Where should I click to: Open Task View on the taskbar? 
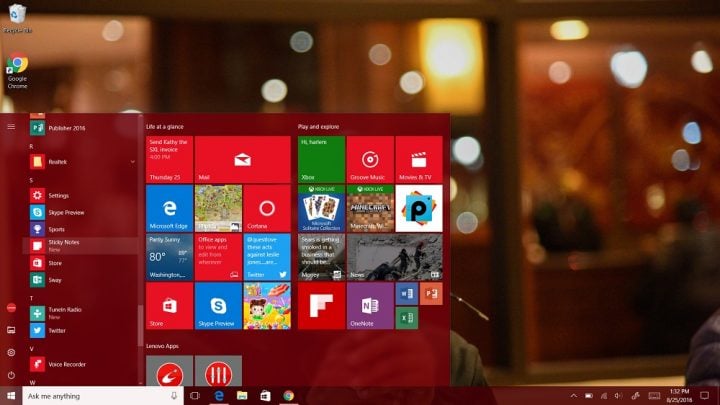(195, 396)
